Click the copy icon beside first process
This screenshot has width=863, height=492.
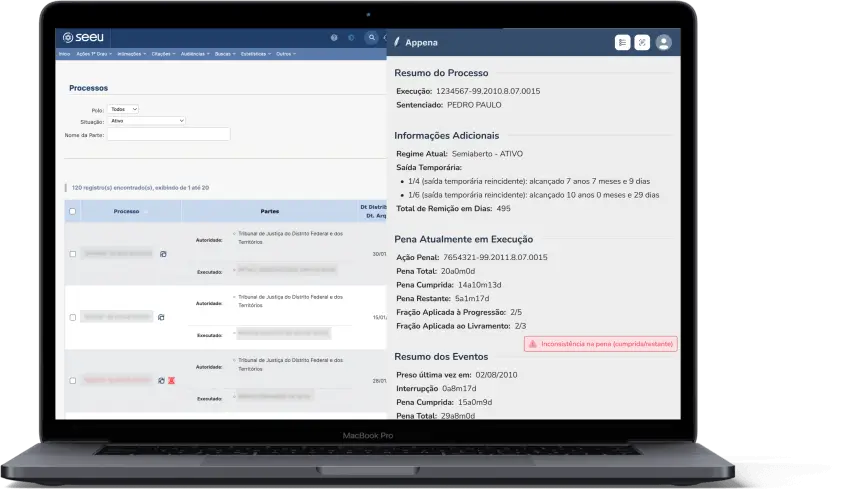(x=162, y=254)
